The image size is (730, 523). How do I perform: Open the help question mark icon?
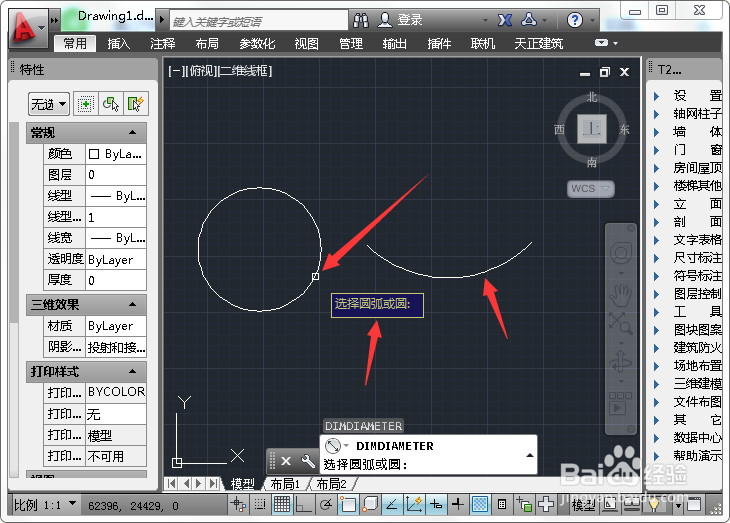pos(575,20)
